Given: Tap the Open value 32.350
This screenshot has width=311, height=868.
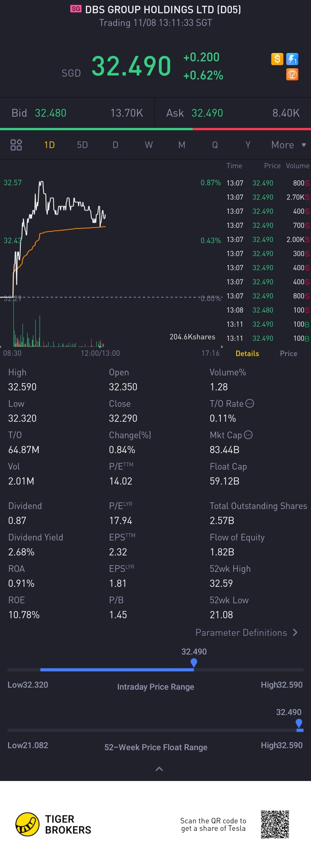Looking at the screenshot, I should pyautogui.click(x=123, y=387).
